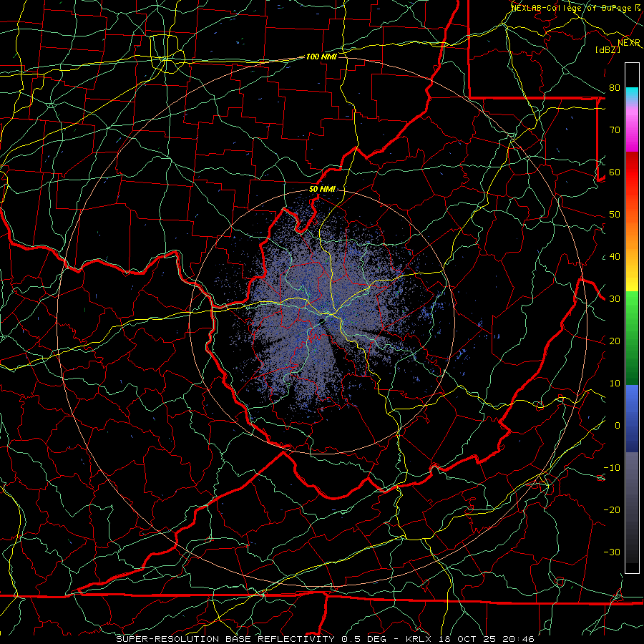Image resolution: width=644 pixels, height=644 pixels.
Task: Click the 50 value on the dBZ scale
Action: 615,215
